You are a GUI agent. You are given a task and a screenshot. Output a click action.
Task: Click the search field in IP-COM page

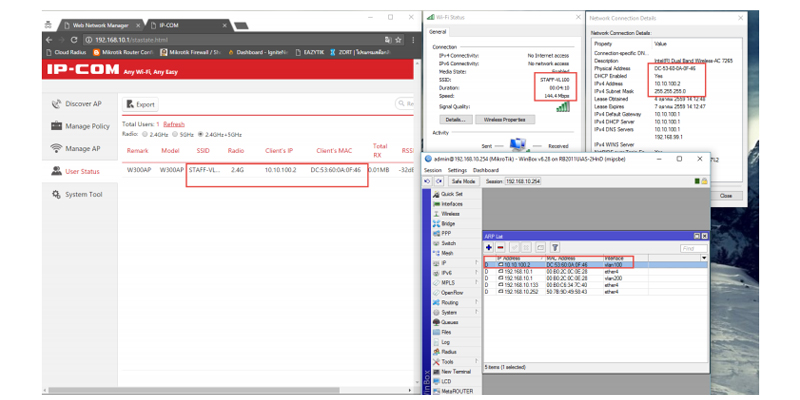point(405,104)
